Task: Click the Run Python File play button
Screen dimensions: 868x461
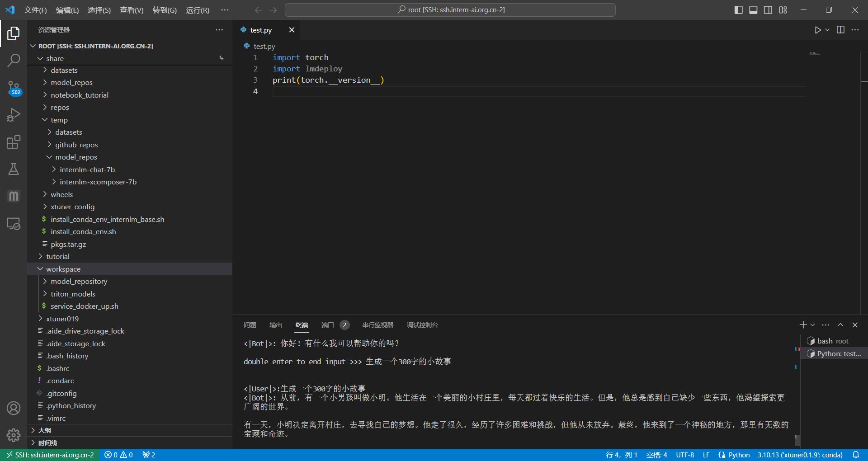Action: [x=817, y=30]
